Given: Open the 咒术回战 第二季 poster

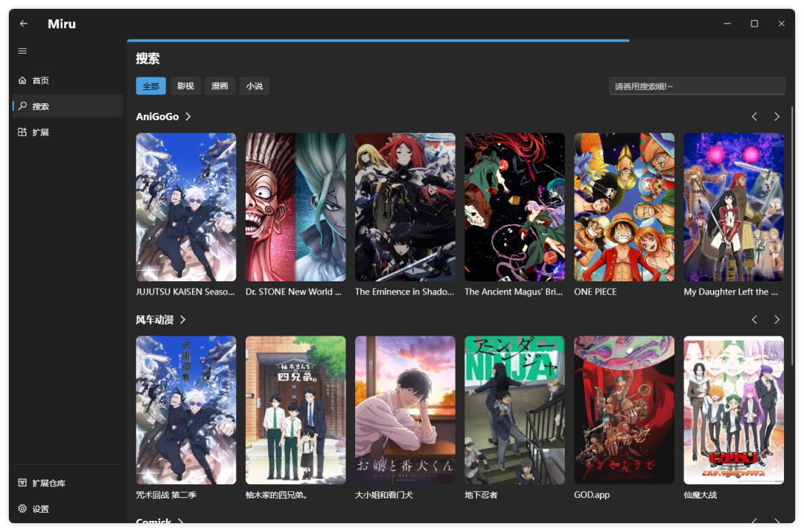Looking at the screenshot, I should click(186, 410).
